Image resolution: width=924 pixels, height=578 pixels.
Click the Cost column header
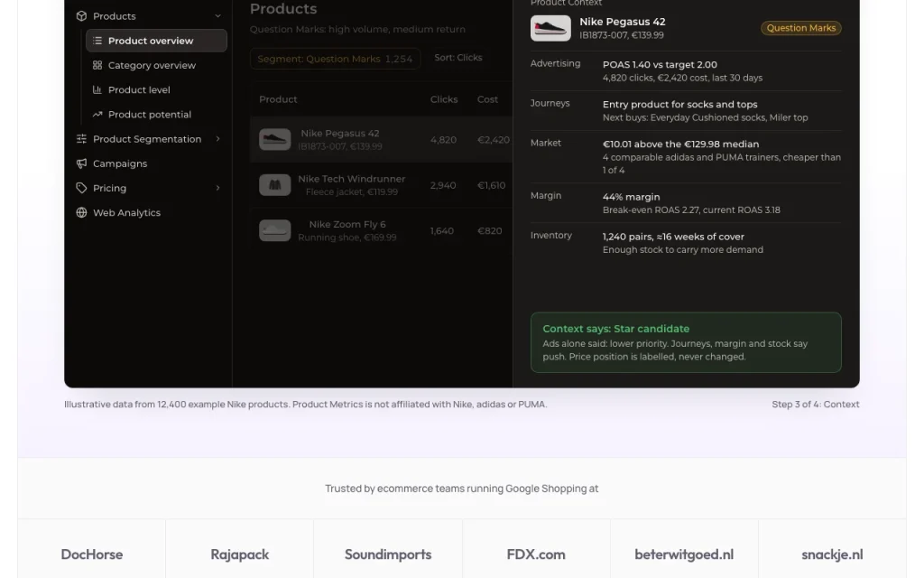pos(487,99)
